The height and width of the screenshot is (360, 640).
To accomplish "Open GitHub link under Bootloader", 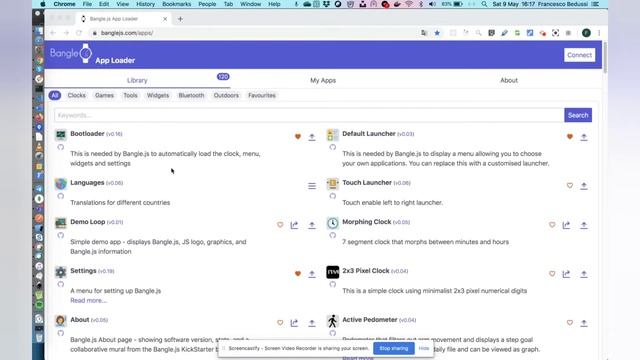I will click(61, 147).
